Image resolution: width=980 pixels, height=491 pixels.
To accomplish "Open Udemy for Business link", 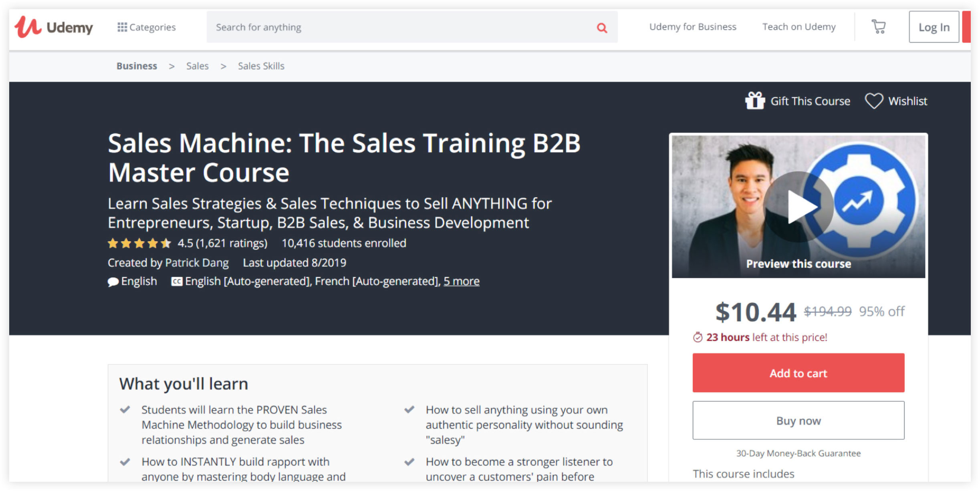I will click(x=693, y=27).
